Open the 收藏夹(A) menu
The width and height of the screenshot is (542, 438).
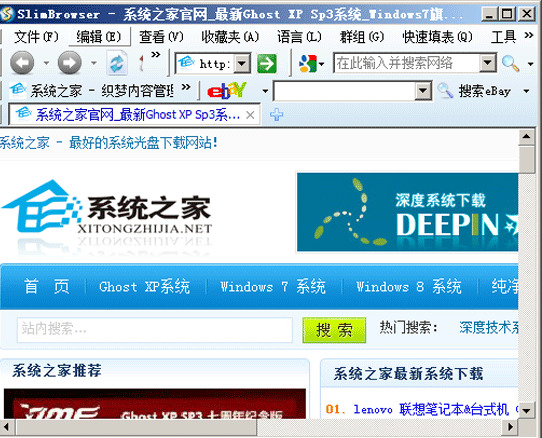(x=230, y=37)
